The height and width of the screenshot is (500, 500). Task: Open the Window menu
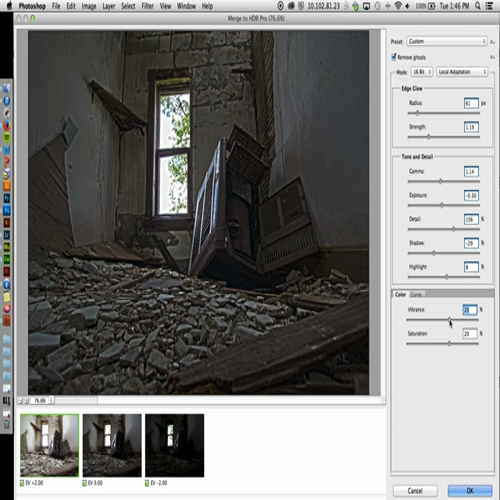(186, 6)
